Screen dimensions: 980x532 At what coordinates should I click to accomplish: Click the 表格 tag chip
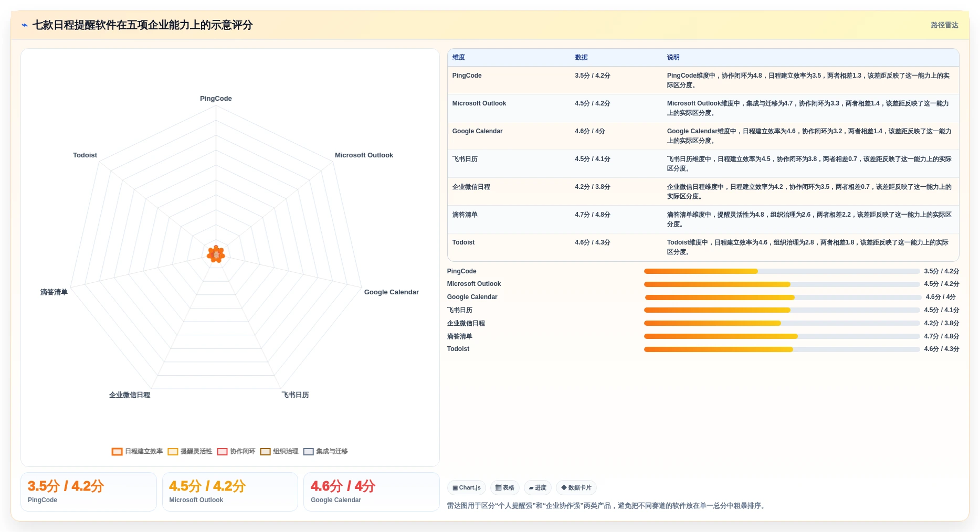pyautogui.click(x=505, y=487)
